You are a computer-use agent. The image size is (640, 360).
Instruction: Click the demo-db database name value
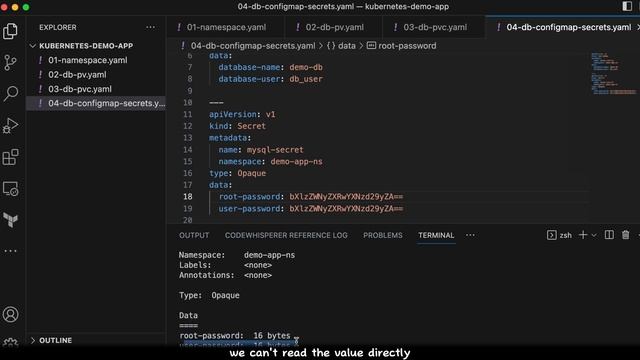(x=306, y=67)
